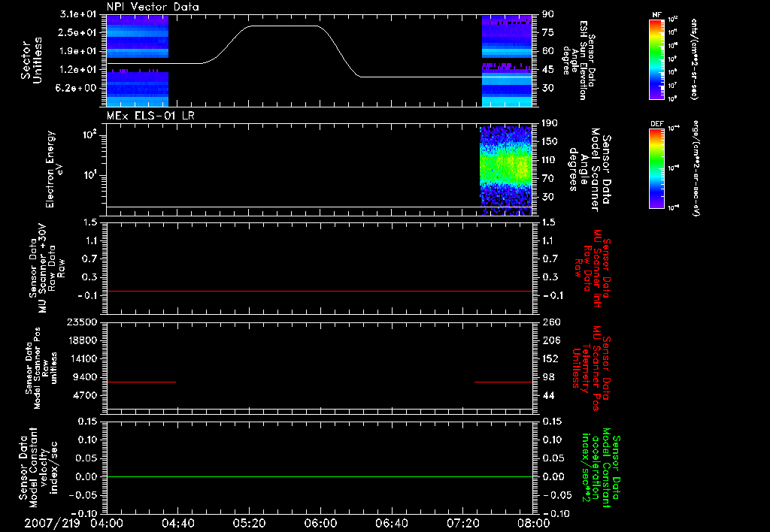Click the ELS electron energy spectrogram data
This screenshot has height=532, width=770.
tap(506, 171)
